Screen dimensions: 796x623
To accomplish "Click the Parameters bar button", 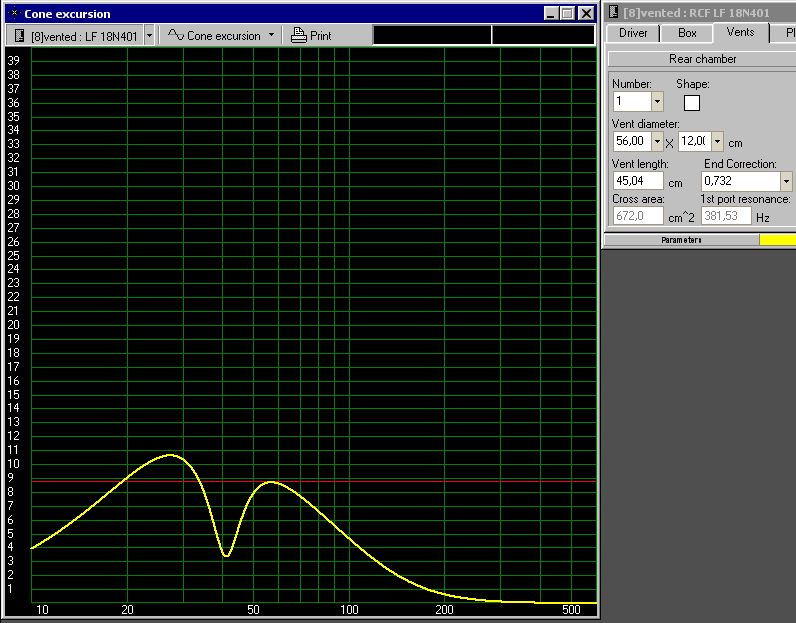I will pos(681,240).
